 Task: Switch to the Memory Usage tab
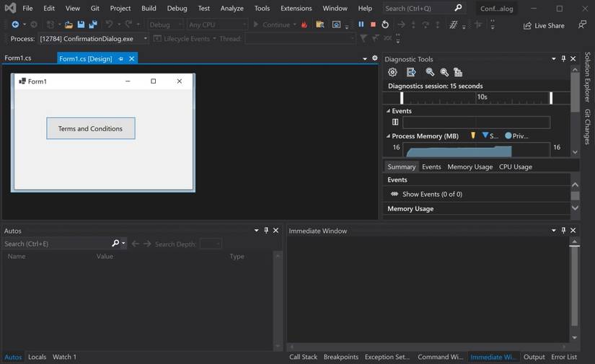[470, 167]
